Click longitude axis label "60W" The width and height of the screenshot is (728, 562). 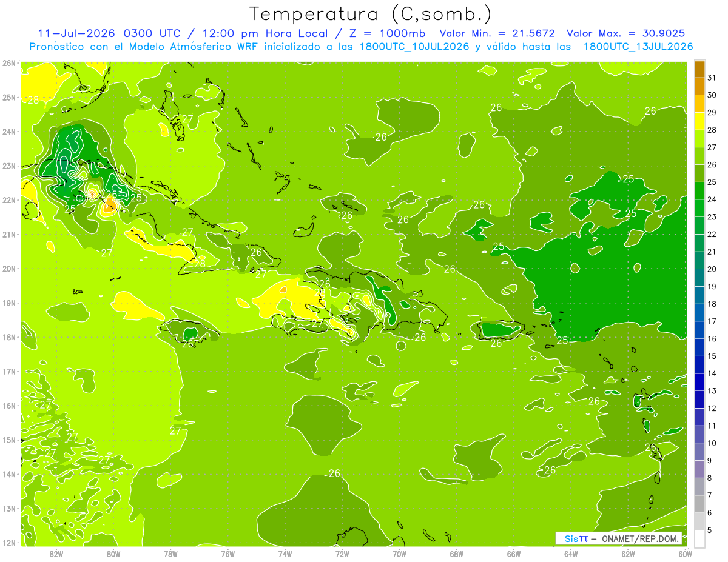pos(684,554)
